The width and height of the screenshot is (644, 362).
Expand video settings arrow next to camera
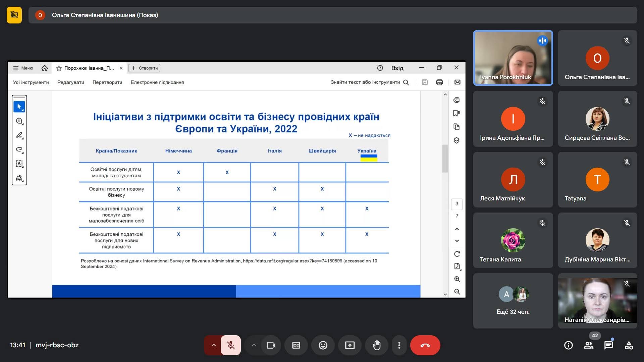click(x=254, y=345)
